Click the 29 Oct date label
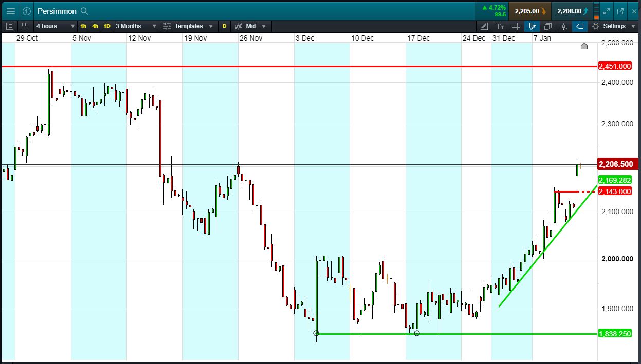The height and width of the screenshot is (364, 641). [x=27, y=38]
